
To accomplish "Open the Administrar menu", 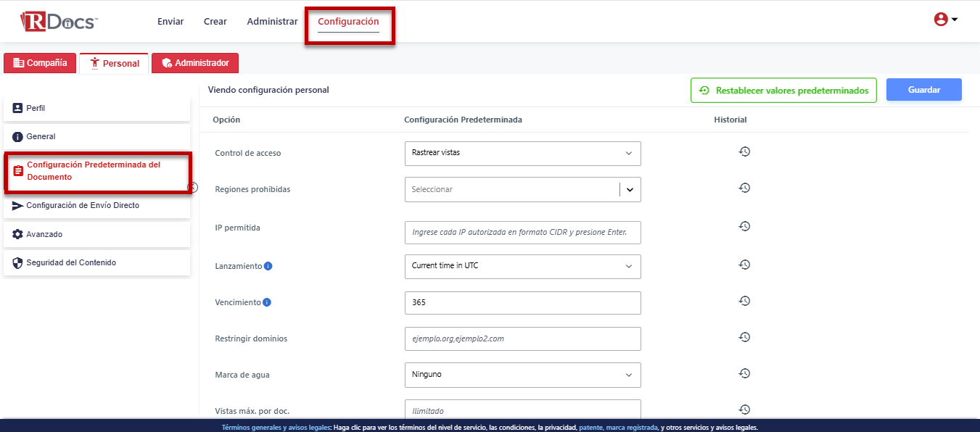I will pyautogui.click(x=272, y=22).
